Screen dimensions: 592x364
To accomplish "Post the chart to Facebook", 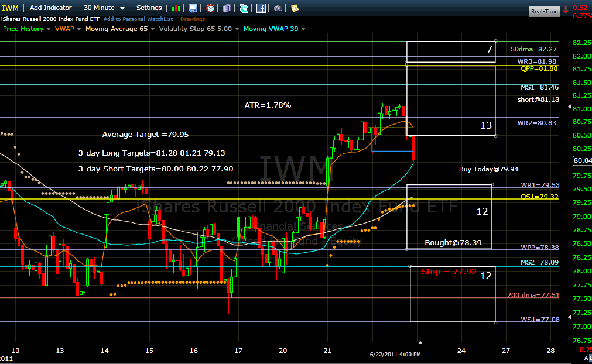I will pyautogui.click(x=261, y=8).
